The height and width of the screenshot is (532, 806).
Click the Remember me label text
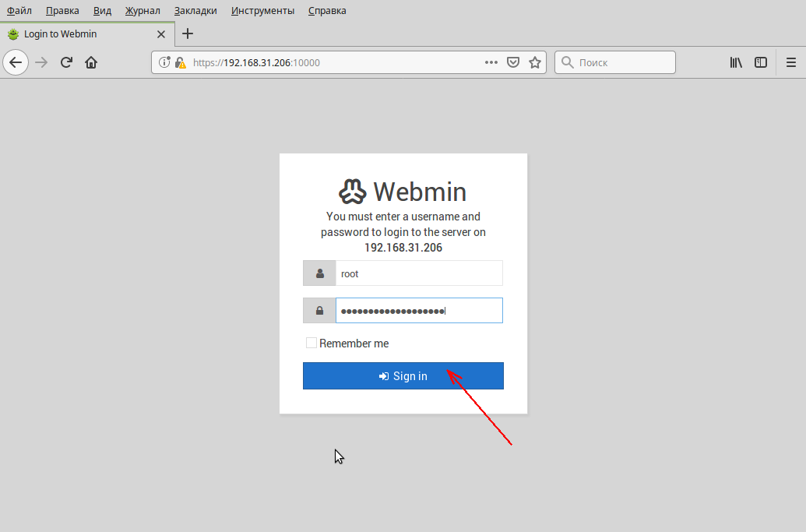click(x=354, y=344)
